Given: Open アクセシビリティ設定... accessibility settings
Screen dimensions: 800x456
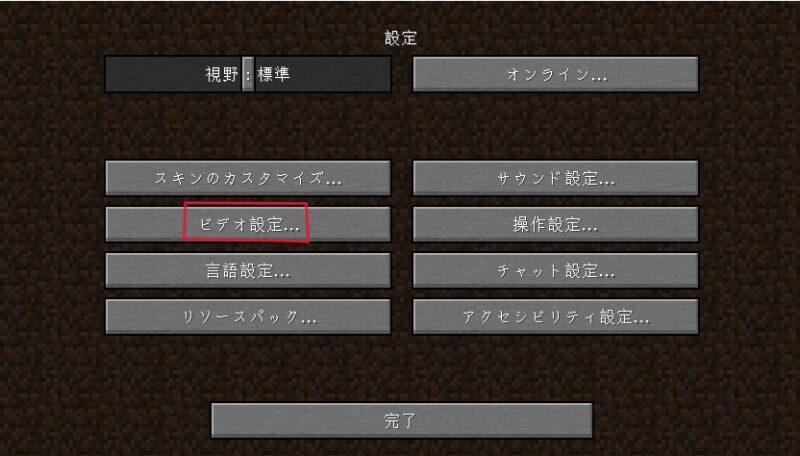Looking at the screenshot, I should coord(556,317).
